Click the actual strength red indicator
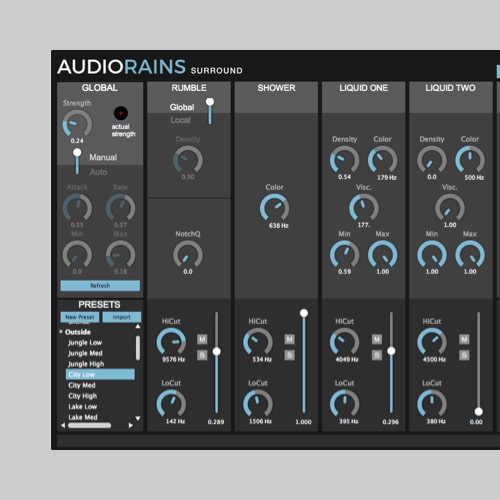The image size is (500, 500). coord(121,113)
